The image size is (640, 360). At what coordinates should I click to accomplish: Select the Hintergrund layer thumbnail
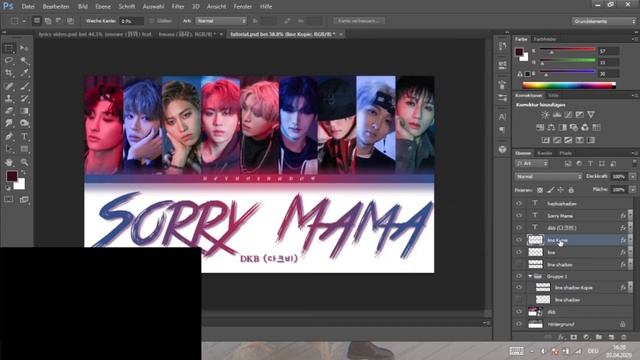tap(535, 324)
